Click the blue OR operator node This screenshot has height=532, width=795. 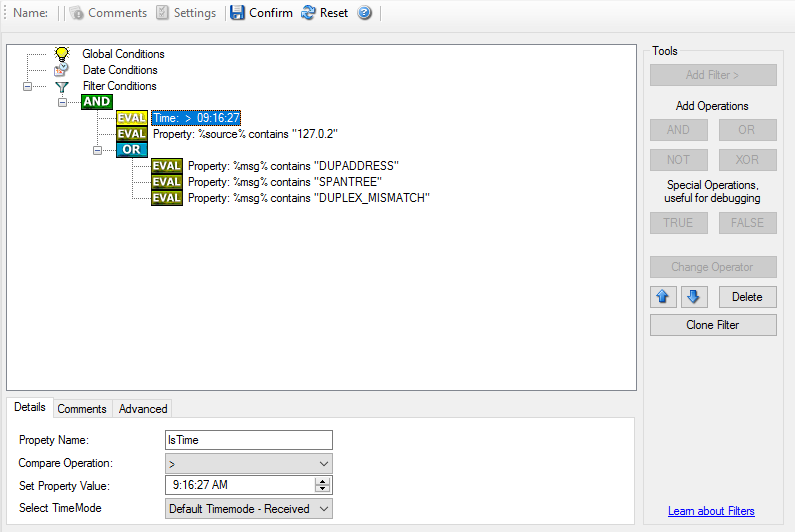coord(131,150)
